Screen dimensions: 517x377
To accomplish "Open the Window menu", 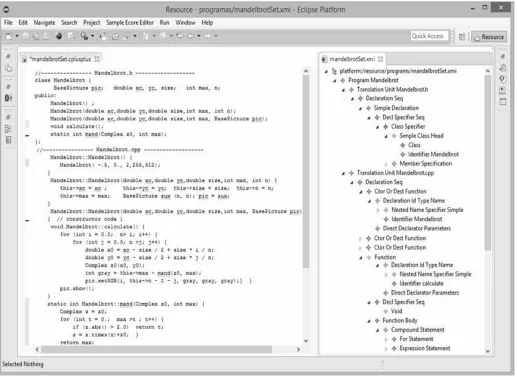I will [185, 23].
